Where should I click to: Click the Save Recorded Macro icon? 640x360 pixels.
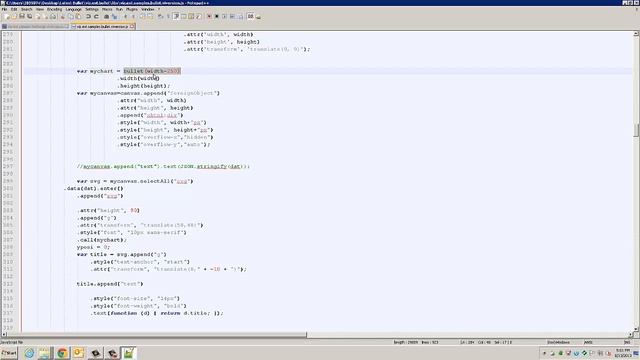point(240,16)
